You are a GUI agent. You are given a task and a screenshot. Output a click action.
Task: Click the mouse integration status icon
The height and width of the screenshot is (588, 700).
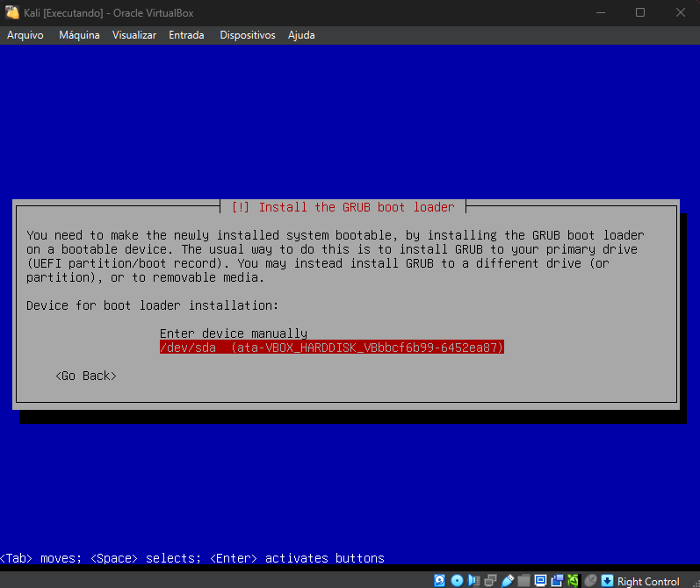tap(590, 581)
